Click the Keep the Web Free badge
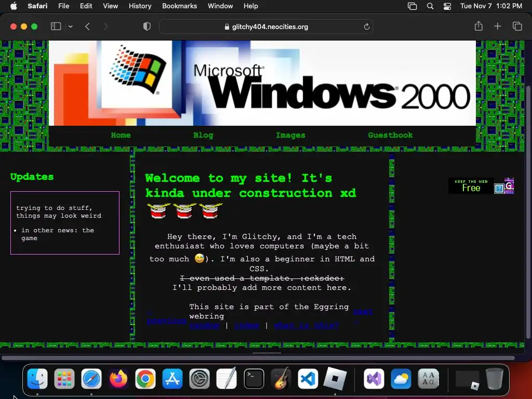The height and width of the screenshot is (399, 532). click(x=471, y=186)
